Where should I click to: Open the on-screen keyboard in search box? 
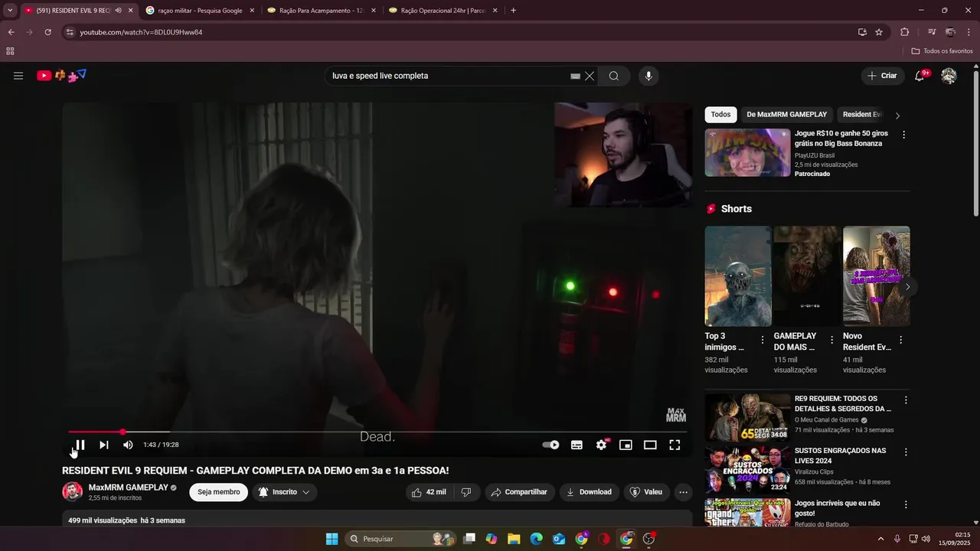[x=576, y=77]
